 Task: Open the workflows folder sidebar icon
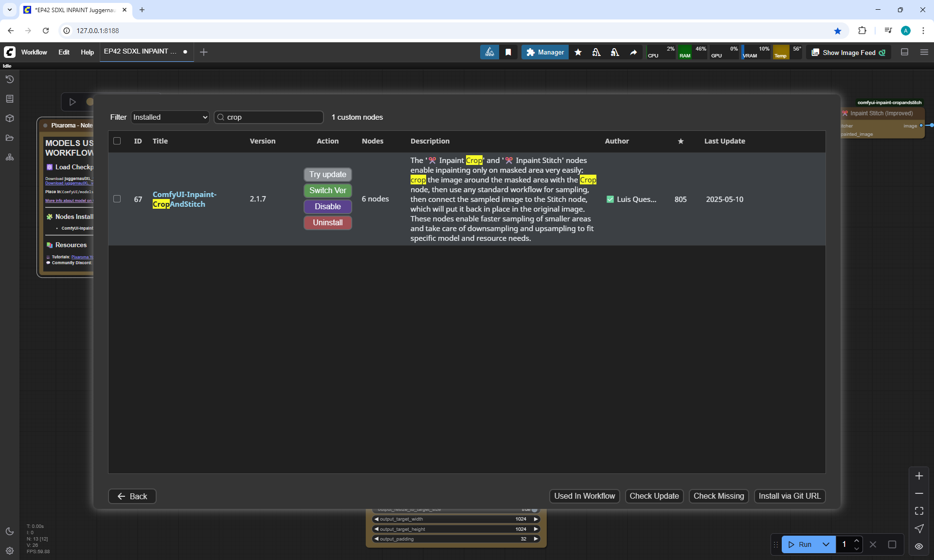point(10,138)
